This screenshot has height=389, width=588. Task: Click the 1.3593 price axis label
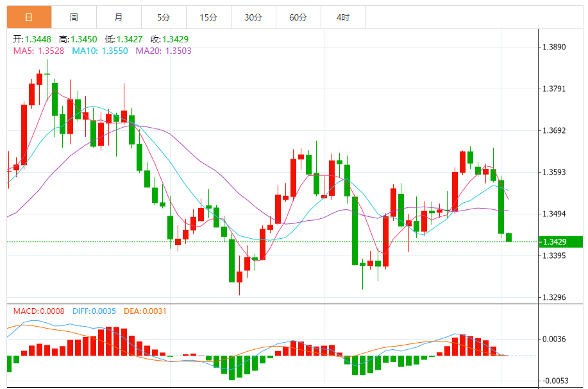pyautogui.click(x=554, y=172)
